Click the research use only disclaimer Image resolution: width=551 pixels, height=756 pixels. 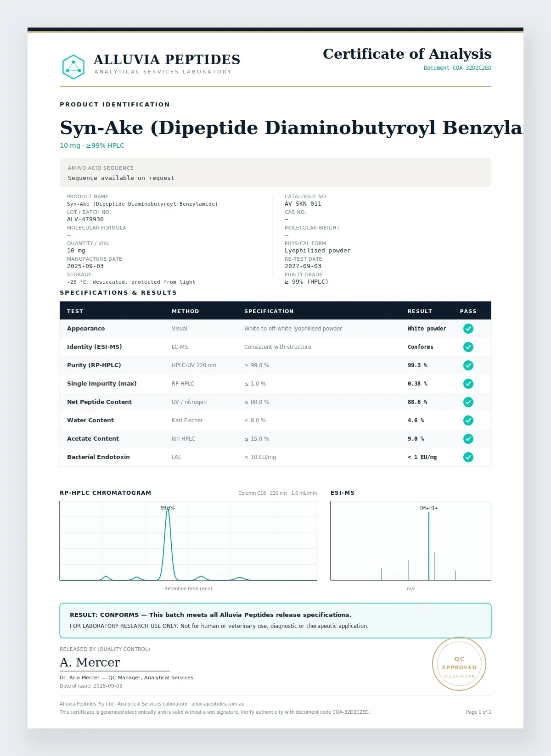point(219,626)
